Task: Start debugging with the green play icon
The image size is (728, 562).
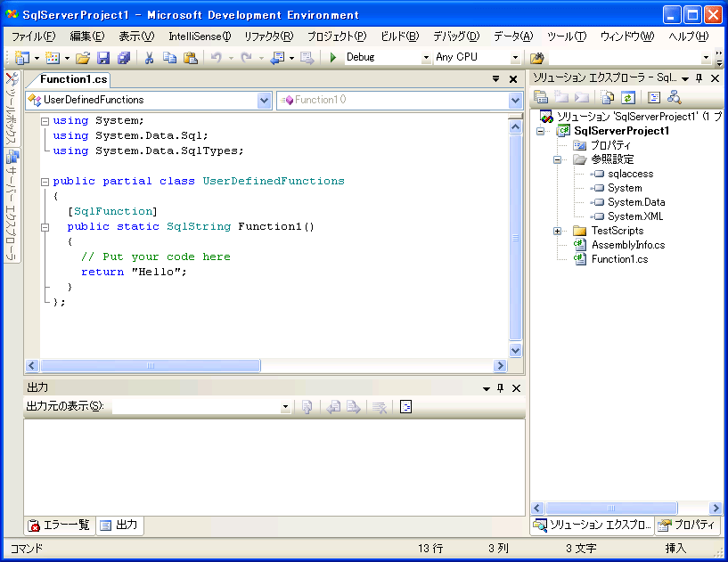Action: coord(333,58)
